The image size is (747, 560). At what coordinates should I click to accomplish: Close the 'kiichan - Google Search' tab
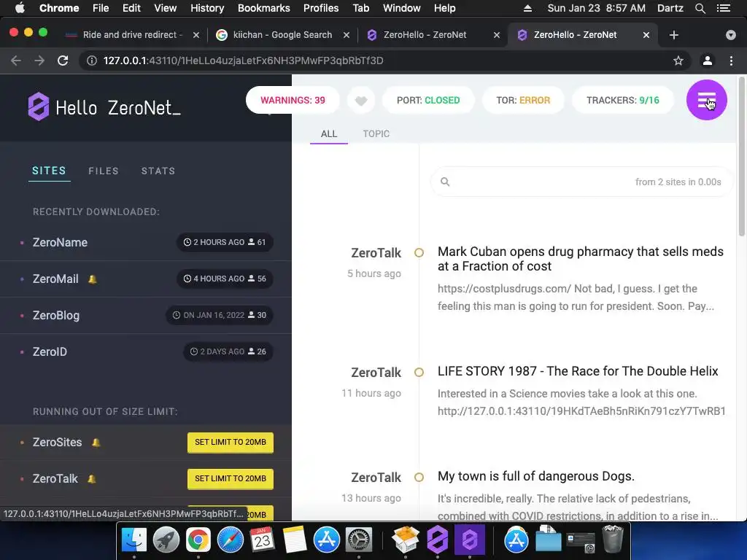(x=347, y=35)
